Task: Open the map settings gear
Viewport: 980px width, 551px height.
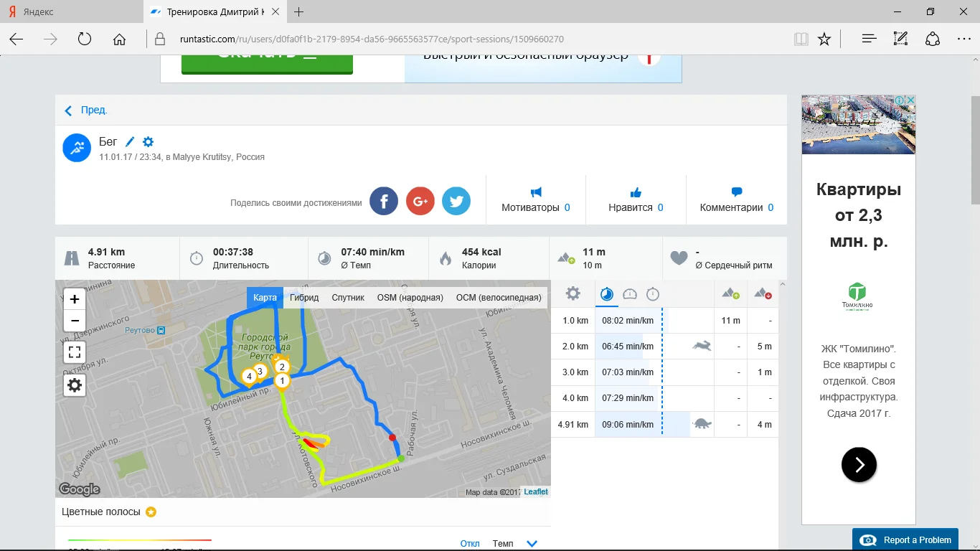Action: point(75,385)
